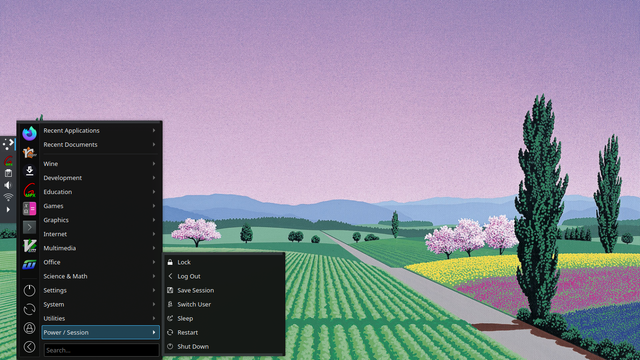Click the circular-arrows restart icon in favorites column

pyautogui.click(x=29, y=309)
